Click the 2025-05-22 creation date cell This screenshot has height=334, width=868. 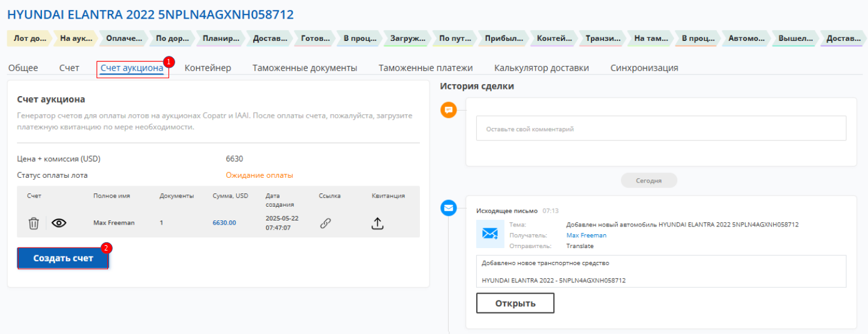pyautogui.click(x=281, y=223)
